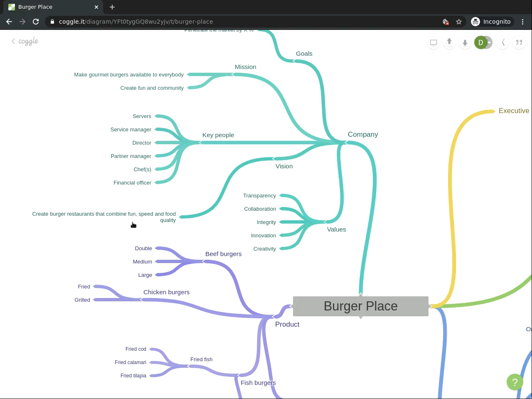This screenshot has width=532, height=399.
Task: Select the Burger Place browser tab
Action: tap(54, 7)
